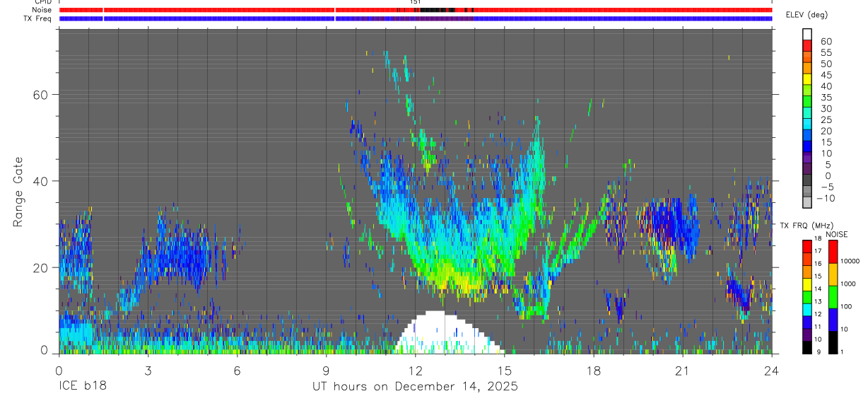Click the blue TX Freq strip above the plot
This screenshot has height=401, width=868.
[x=416, y=18]
